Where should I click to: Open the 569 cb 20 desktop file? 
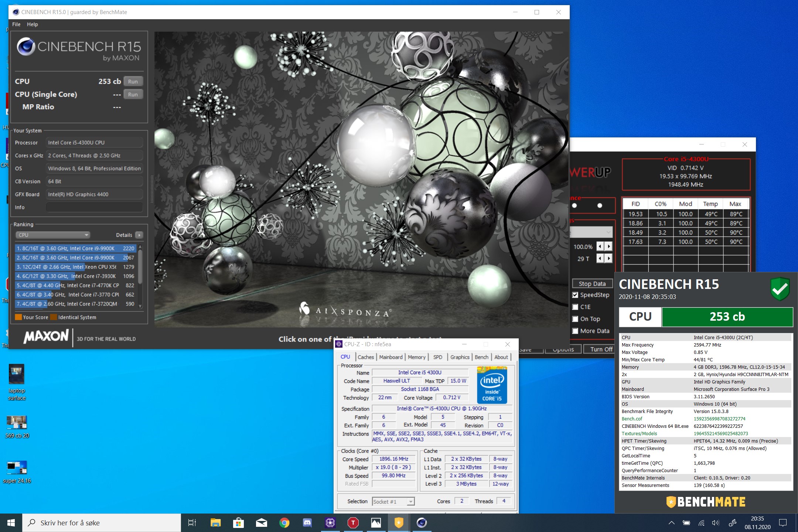pyautogui.click(x=17, y=427)
